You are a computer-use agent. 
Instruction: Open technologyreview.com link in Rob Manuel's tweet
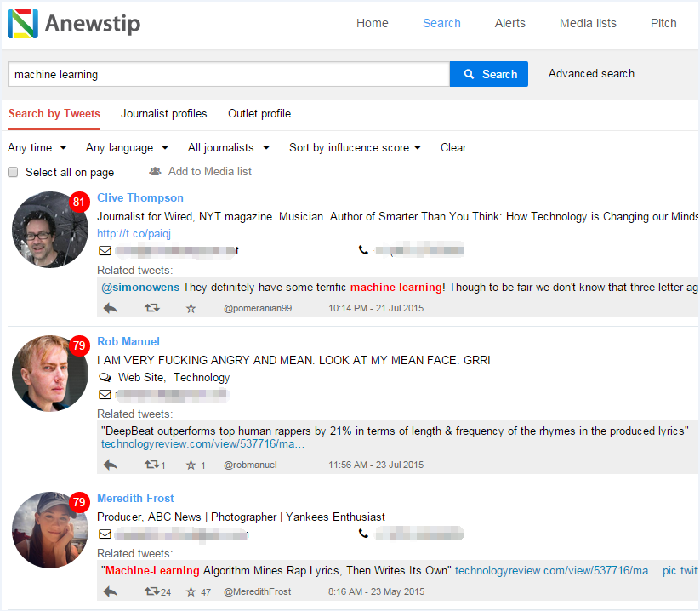tap(202, 444)
